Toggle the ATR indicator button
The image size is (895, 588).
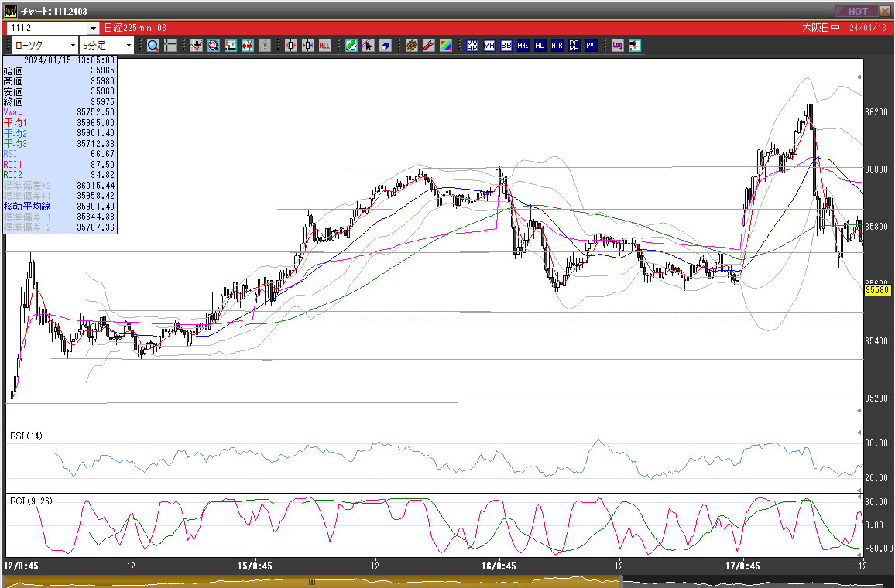click(557, 46)
